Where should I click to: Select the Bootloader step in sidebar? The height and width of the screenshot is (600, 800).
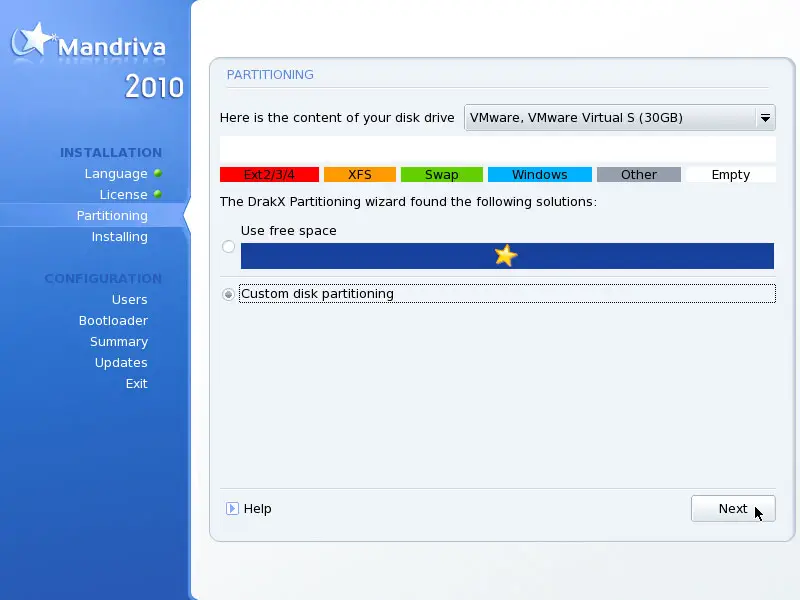point(113,320)
